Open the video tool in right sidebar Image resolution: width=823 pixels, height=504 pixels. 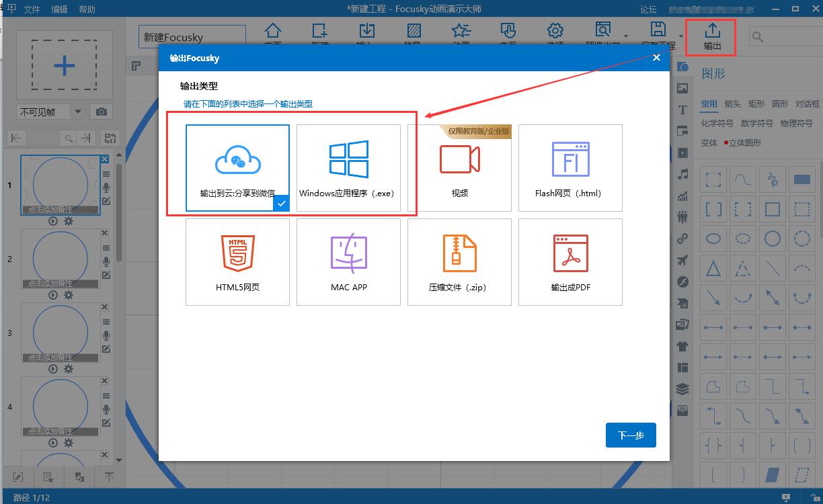click(682, 153)
